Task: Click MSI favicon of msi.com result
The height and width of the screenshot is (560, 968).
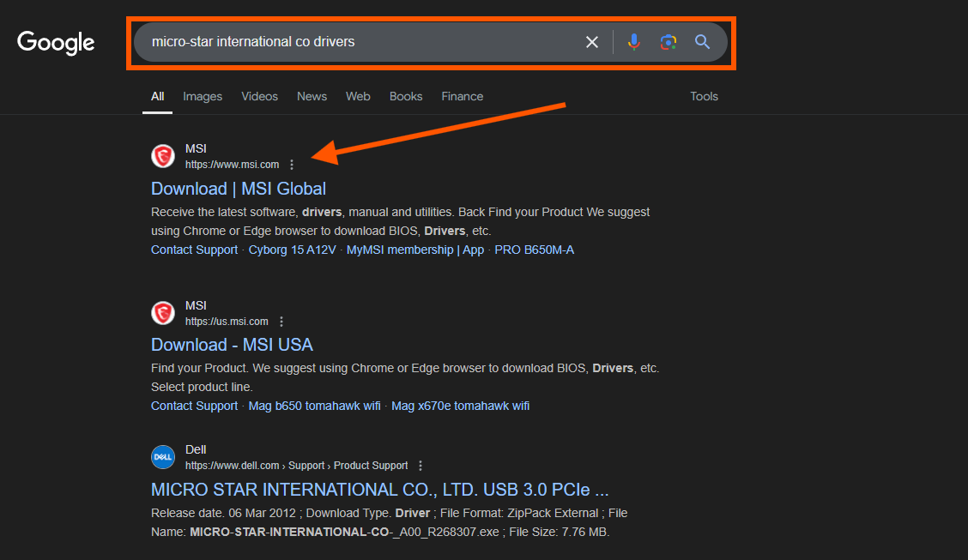Action: (x=163, y=156)
